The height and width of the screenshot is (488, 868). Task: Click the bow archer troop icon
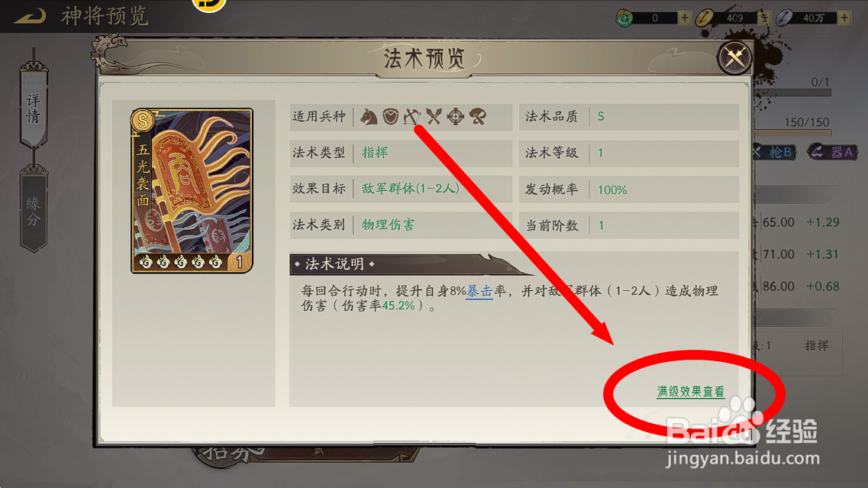[411, 116]
